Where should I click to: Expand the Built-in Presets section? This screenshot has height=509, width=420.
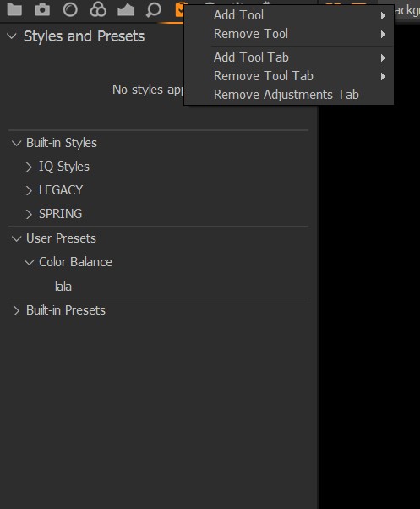(16, 310)
